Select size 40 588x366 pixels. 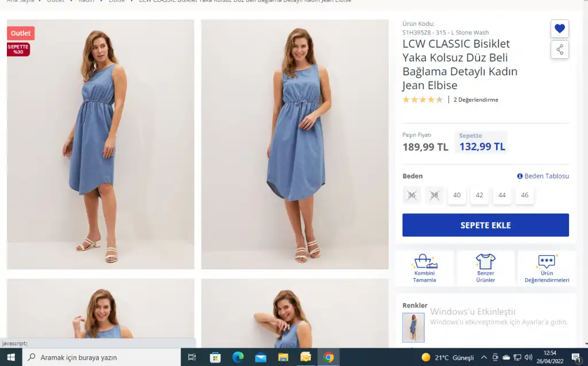pos(457,195)
